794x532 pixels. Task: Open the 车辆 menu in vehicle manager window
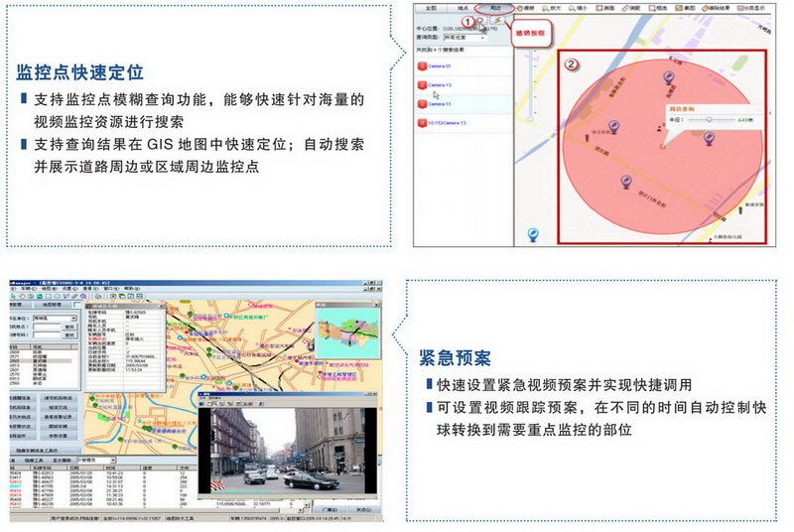pos(29,289)
